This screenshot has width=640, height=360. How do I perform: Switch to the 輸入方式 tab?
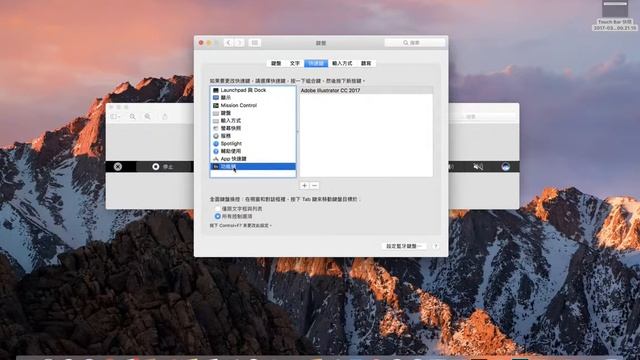[342, 63]
